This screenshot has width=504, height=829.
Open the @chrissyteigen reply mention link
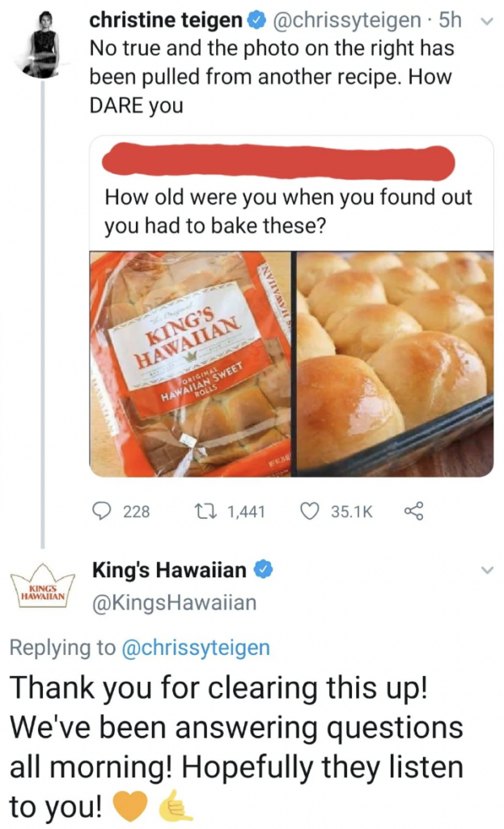[x=195, y=647]
